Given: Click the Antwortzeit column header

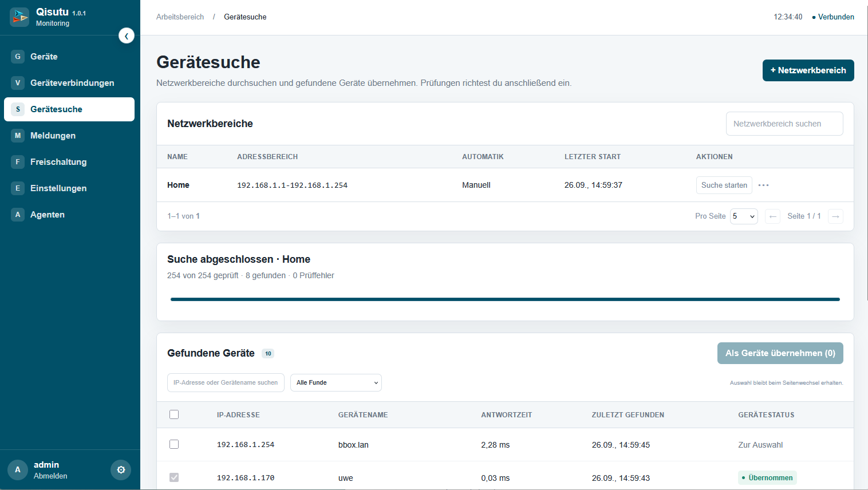Looking at the screenshot, I should 507,415.
